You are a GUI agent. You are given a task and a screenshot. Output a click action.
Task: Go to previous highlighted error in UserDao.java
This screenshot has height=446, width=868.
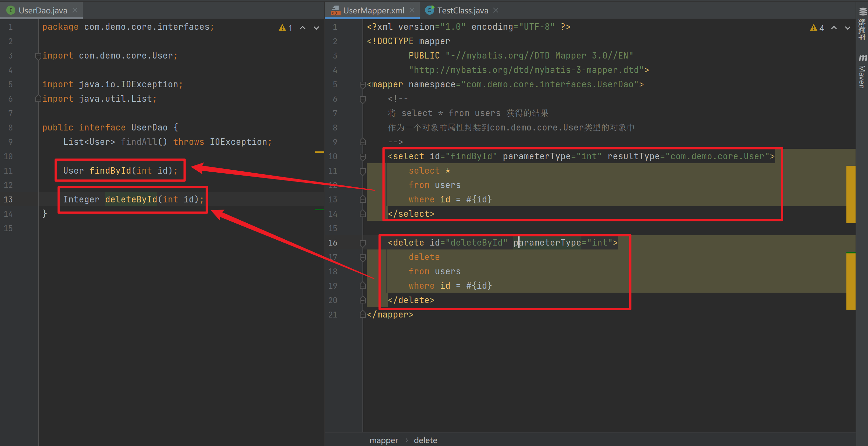point(303,28)
